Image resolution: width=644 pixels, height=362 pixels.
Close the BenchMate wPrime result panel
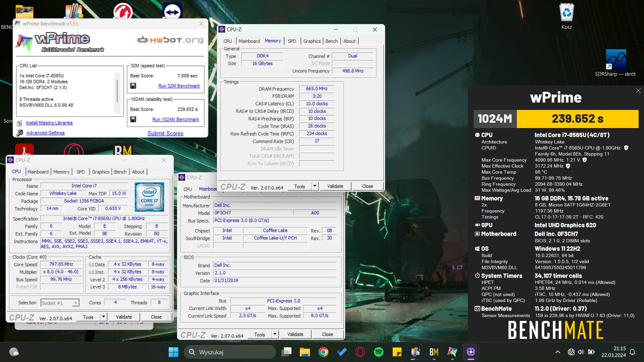pyautogui.click(x=638, y=91)
